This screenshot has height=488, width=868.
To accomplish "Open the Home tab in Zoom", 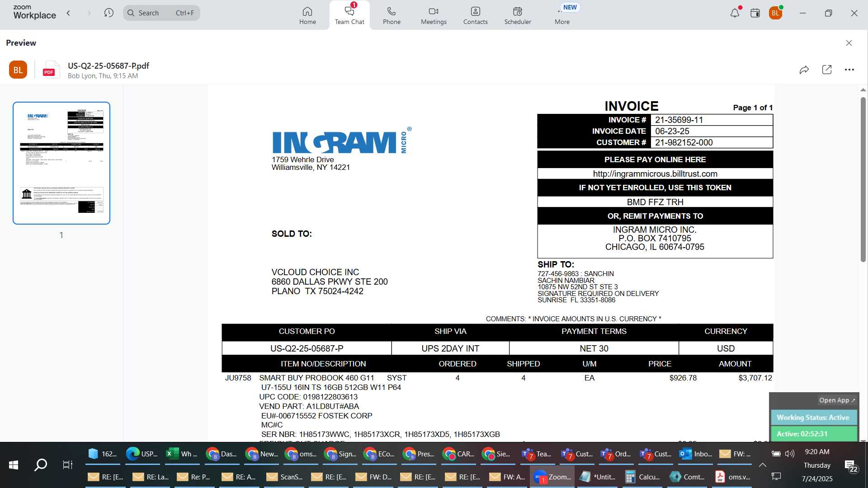I will click(307, 15).
